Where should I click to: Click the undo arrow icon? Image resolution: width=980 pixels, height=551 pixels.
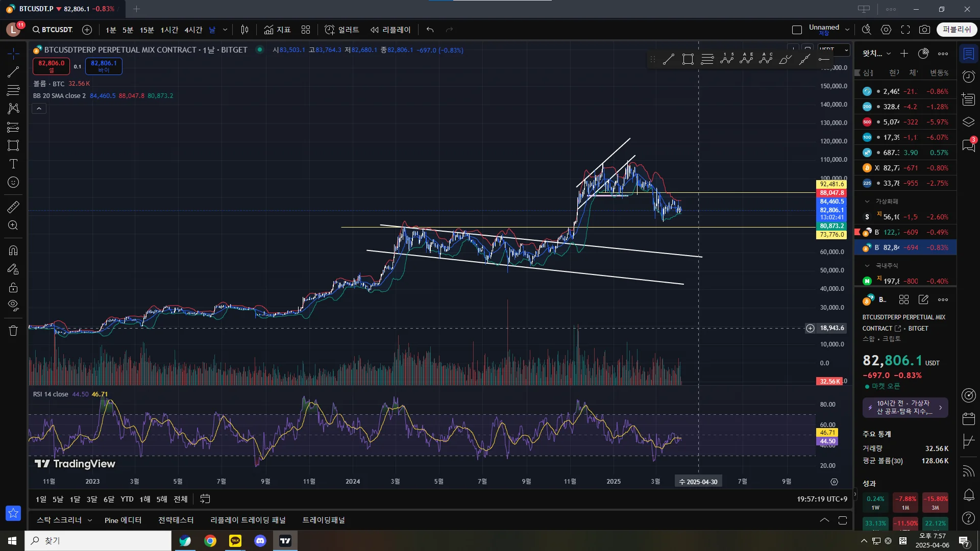point(430,30)
